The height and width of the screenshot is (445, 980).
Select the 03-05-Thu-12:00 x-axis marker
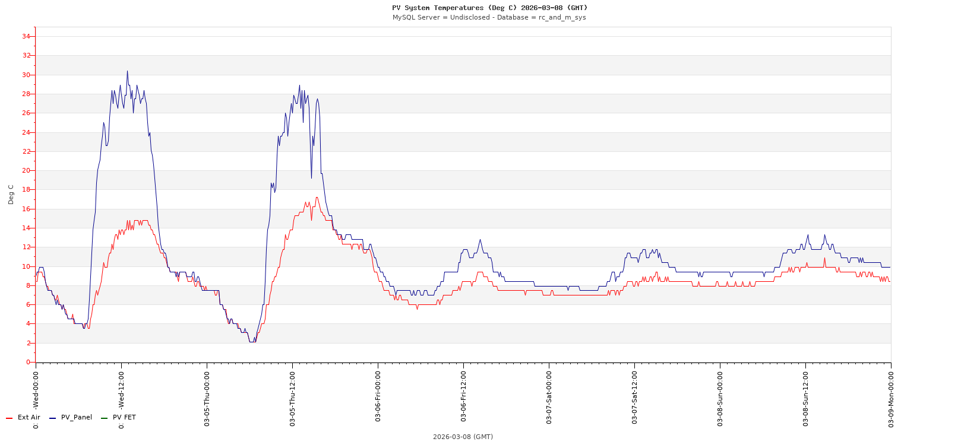(292, 399)
